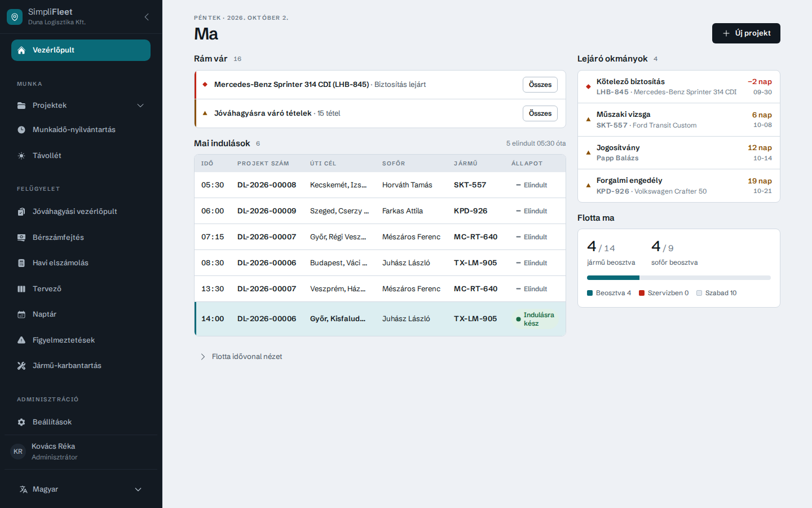This screenshot has width=812, height=508.
Task: Click Összes for the Mercedes-Benz Sprinter alert
Action: tap(540, 85)
